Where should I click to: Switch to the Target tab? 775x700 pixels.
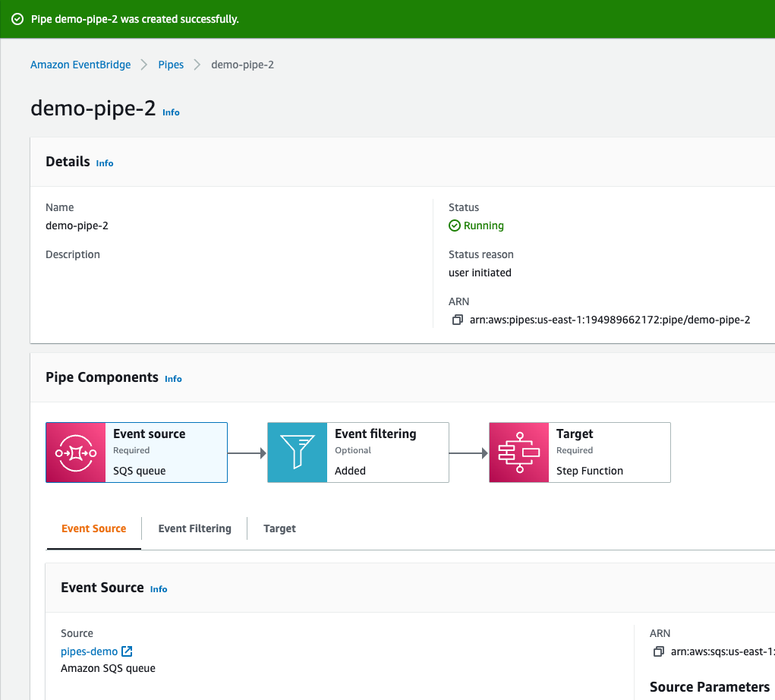(x=280, y=528)
